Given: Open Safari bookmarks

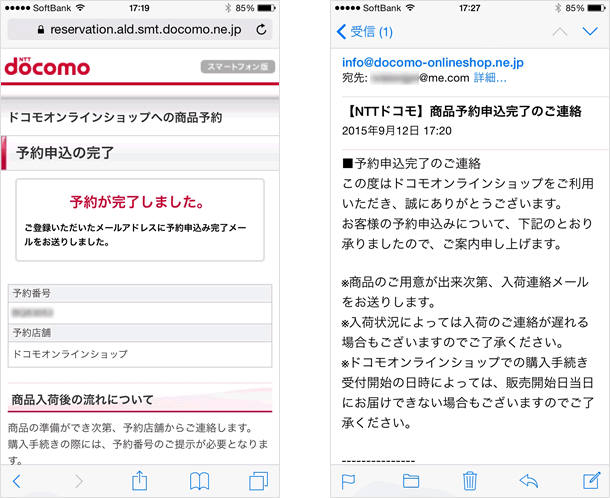Looking at the screenshot, I should click(200, 481).
